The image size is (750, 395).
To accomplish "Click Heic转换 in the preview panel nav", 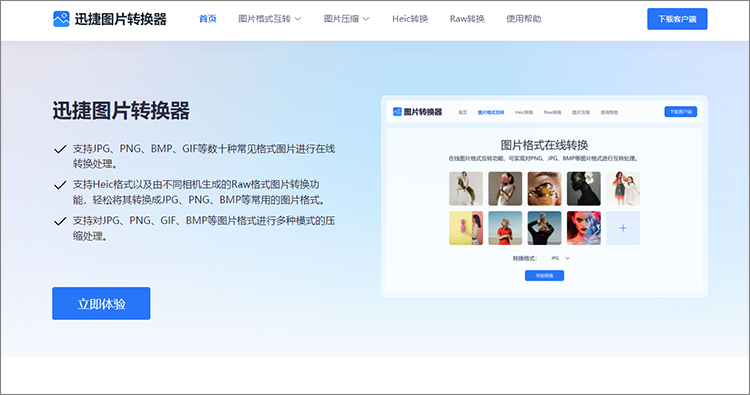I will [524, 112].
